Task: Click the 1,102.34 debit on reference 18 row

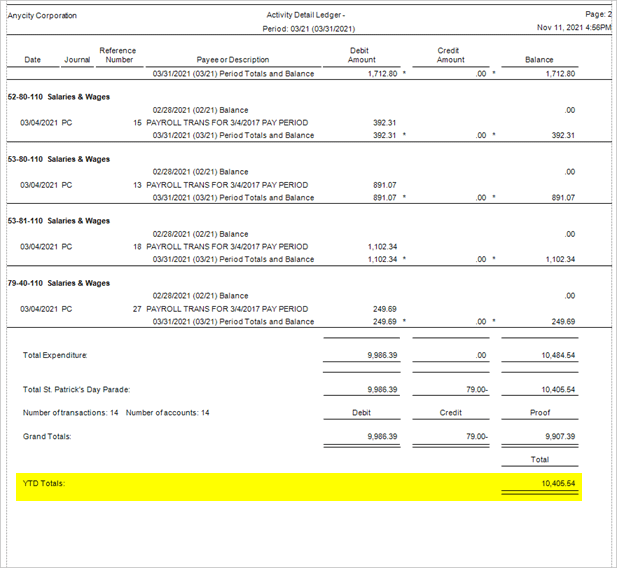Action: click(x=382, y=247)
